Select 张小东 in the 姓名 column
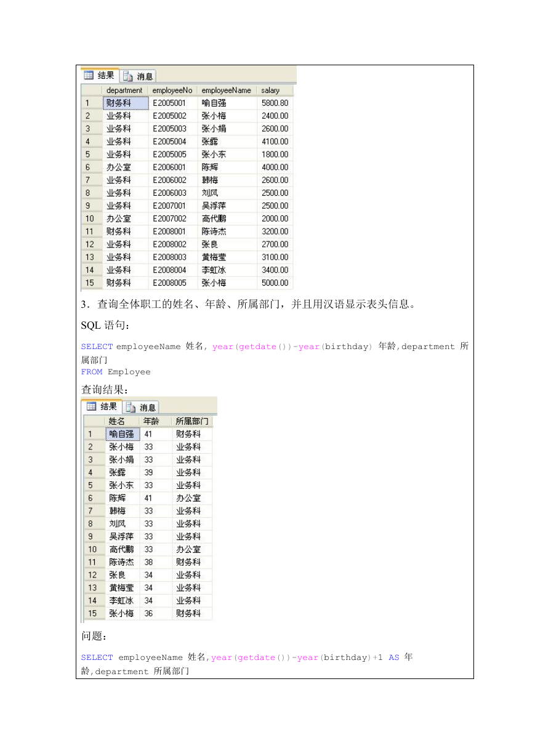535x756 pixels. click(122, 485)
